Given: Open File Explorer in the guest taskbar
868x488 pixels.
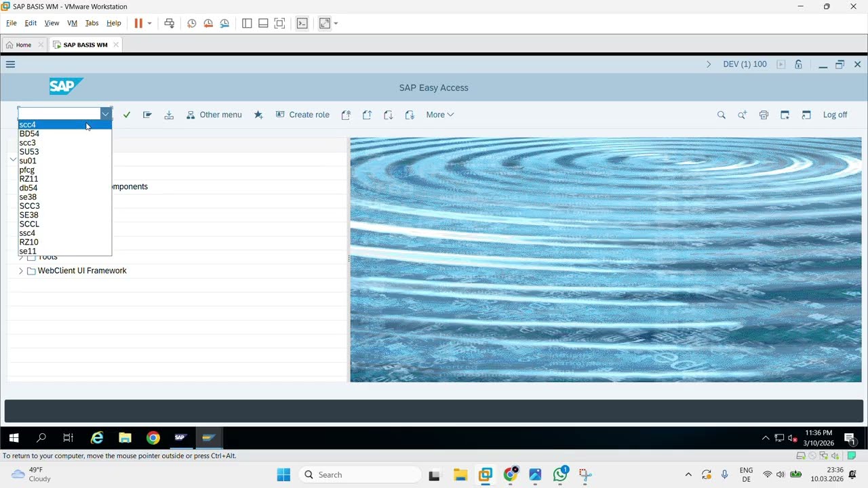Looking at the screenshot, I should click(x=125, y=438).
